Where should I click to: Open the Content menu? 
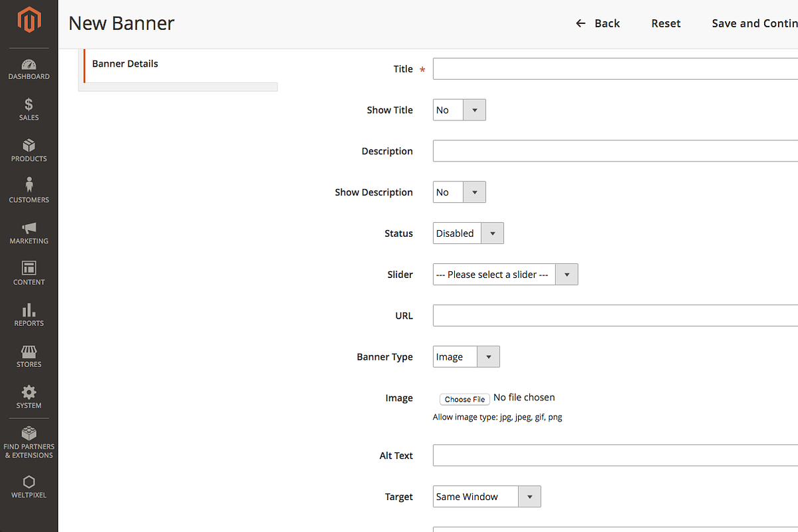[29, 274]
